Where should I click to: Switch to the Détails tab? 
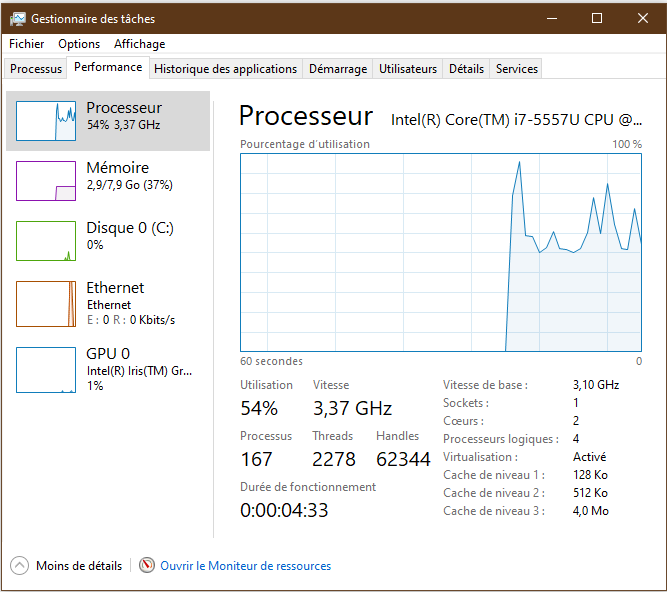coord(466,69)
